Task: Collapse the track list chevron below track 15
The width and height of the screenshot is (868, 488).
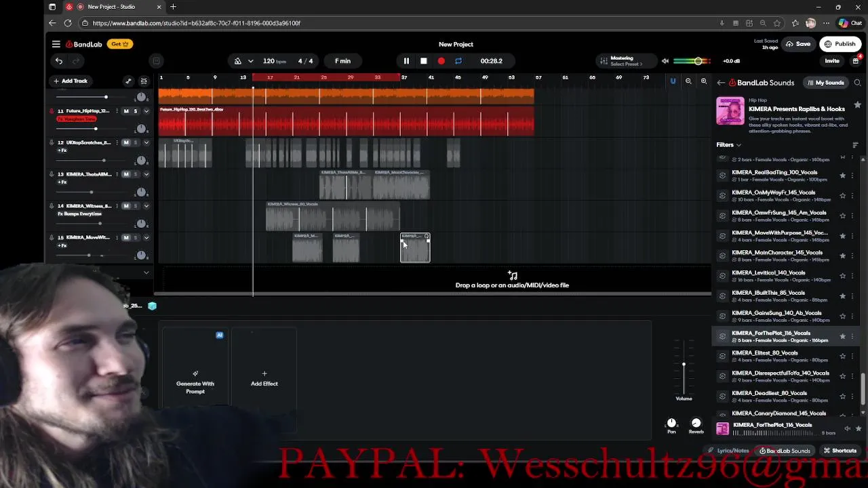Action: (146, 272)
